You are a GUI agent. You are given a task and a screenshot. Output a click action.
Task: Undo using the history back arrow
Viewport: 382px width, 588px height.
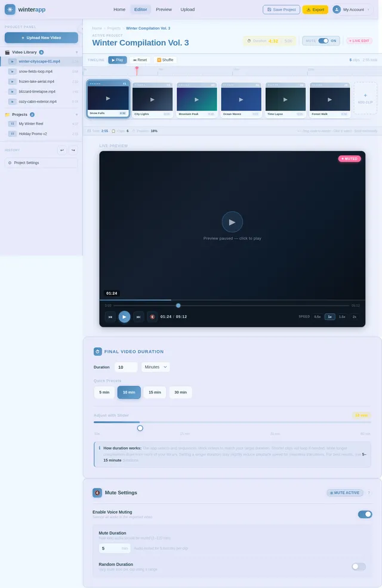[x=62, y=150]
